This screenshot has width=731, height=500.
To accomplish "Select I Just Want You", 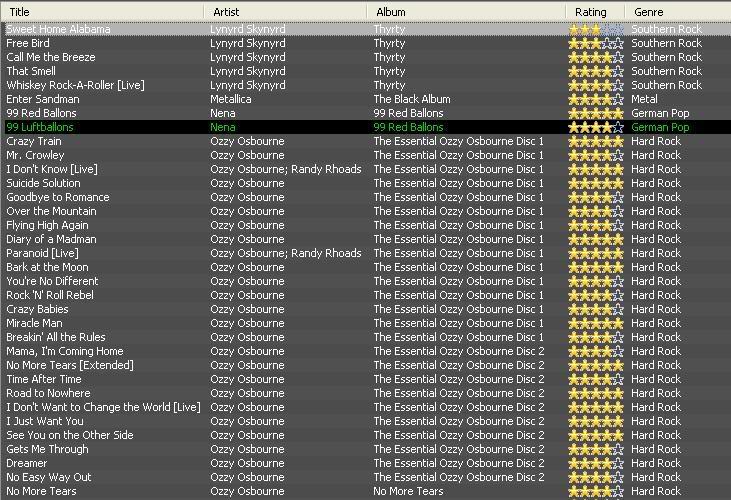I will click(45, 421).
